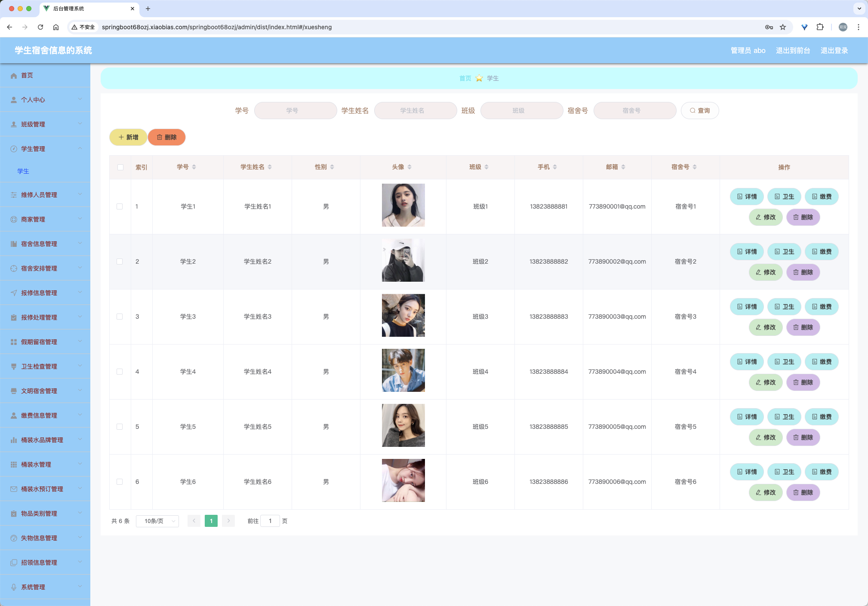Open the 学生 submenu item in sidebar
Viewport: 868px width, 606px height.
(x=45, y=171)
